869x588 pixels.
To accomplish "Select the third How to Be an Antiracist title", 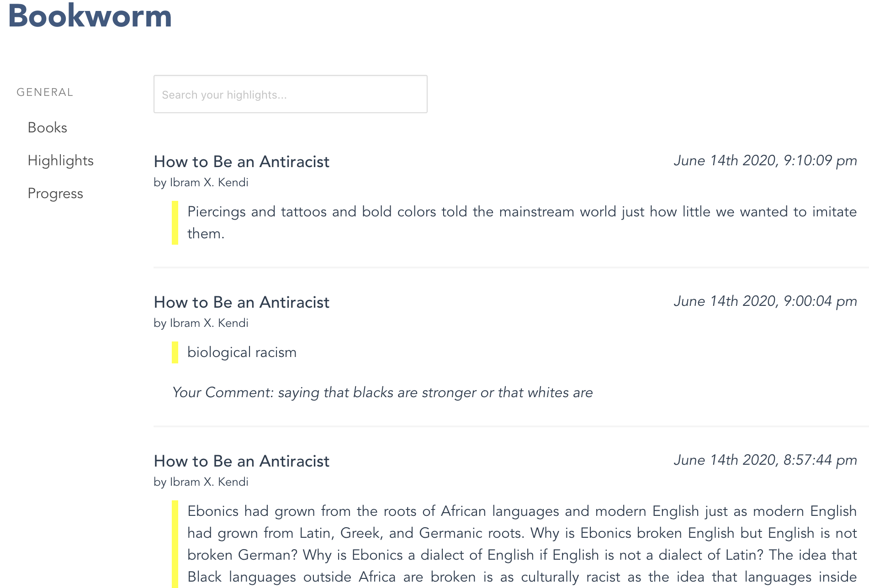I will [241, 461].
